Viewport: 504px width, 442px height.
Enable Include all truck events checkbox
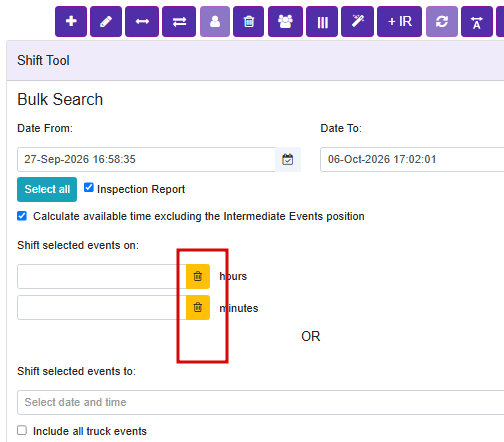coord(22,430)
